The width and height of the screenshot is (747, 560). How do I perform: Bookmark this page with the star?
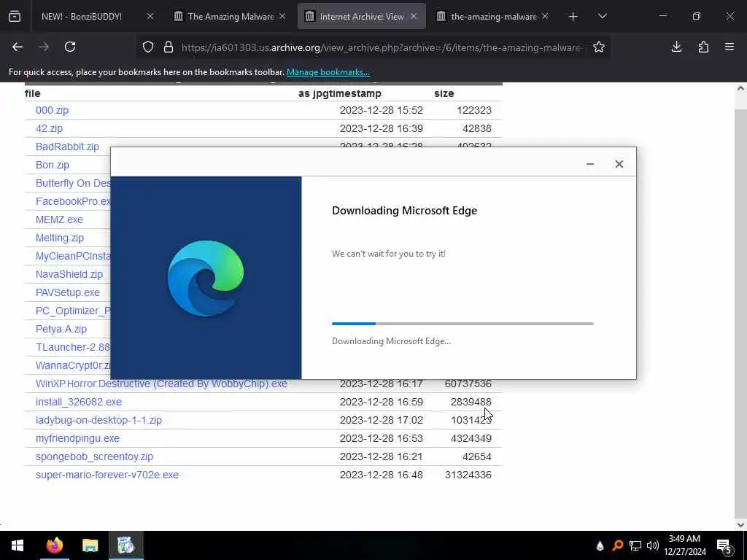(599, 47)
